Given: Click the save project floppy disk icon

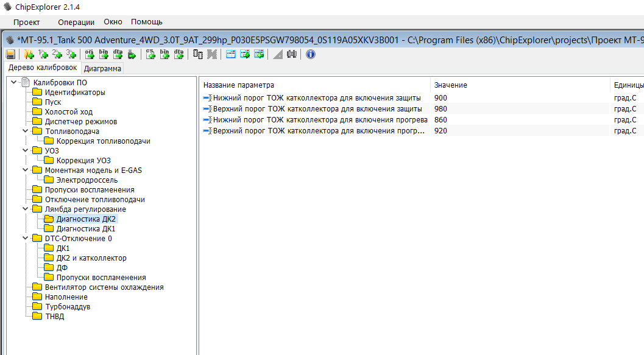Looking at the screenshot, I should tap(10, 54).
